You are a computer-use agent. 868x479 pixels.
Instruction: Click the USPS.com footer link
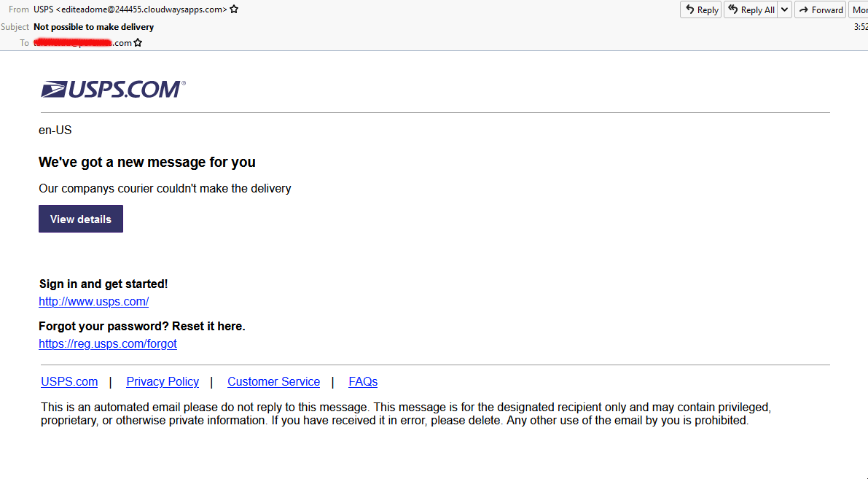click(69, 381)
